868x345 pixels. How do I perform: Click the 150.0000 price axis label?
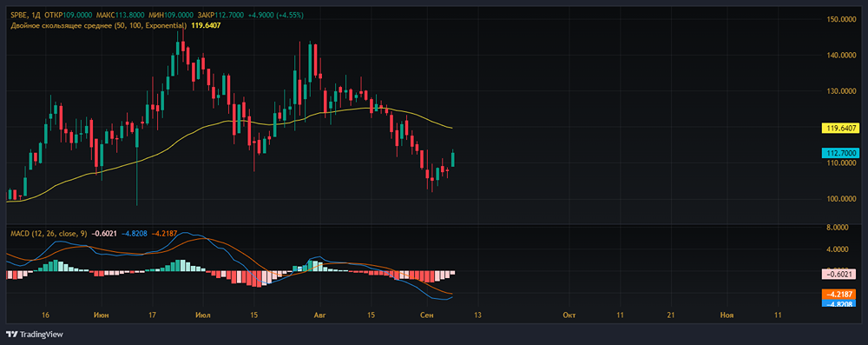coord(841,19)
